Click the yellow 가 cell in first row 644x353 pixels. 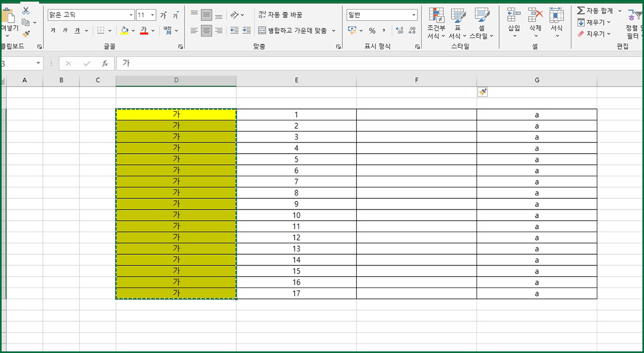[176, 114]
